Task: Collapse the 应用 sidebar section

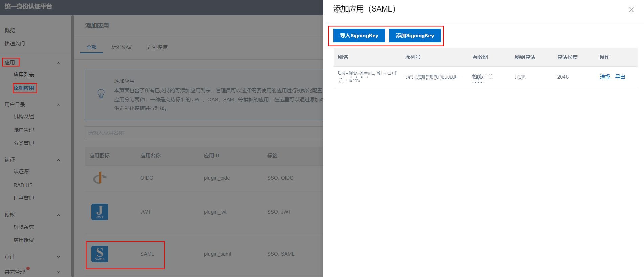Action: click(x=58, y=63)
